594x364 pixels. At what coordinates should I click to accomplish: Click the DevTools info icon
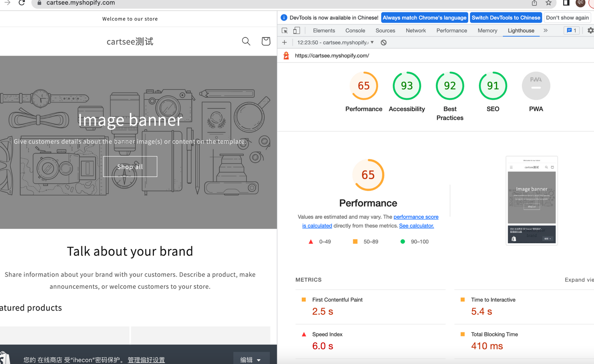284,18
